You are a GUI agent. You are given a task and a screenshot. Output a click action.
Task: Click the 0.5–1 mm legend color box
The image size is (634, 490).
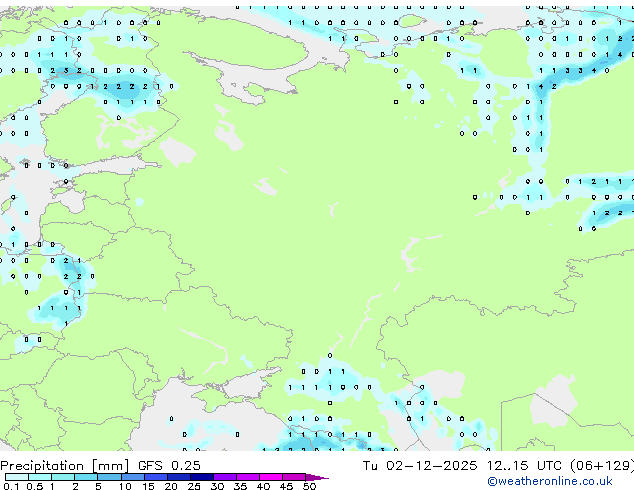[40, 477]
